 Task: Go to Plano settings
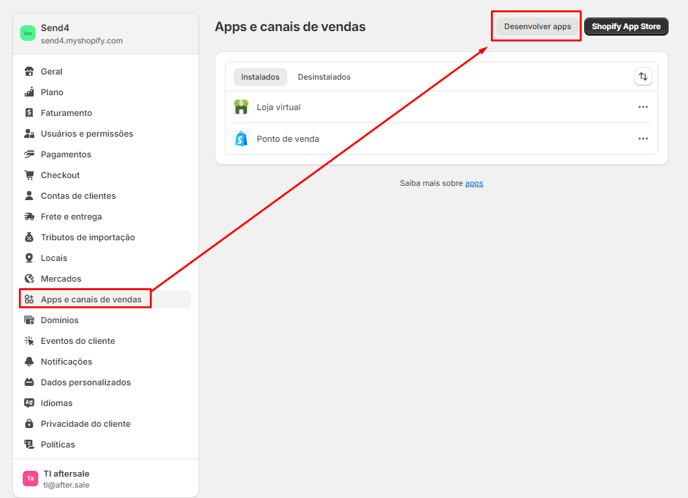click(x=105, y=92)
